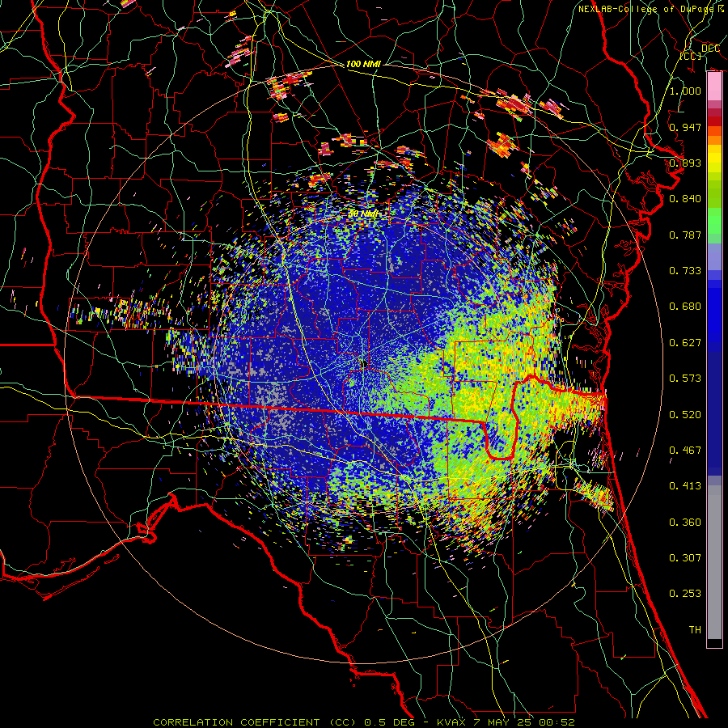Click the 0.573 scale value label
Screen dimensions: 728x728
tap(685, 379)
